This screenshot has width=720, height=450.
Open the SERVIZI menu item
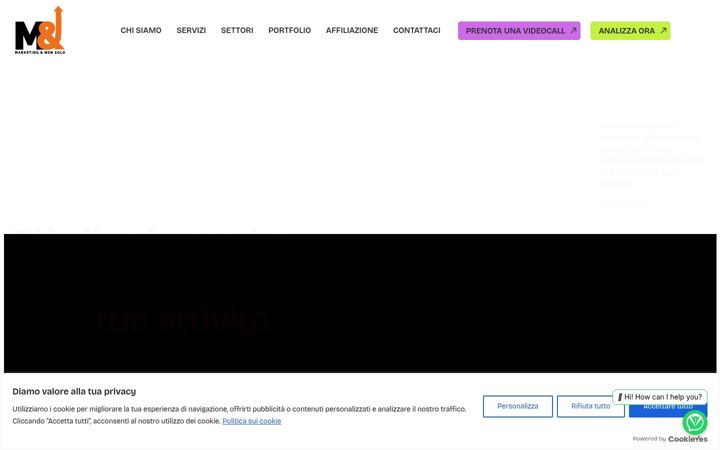tap(191, 30)
